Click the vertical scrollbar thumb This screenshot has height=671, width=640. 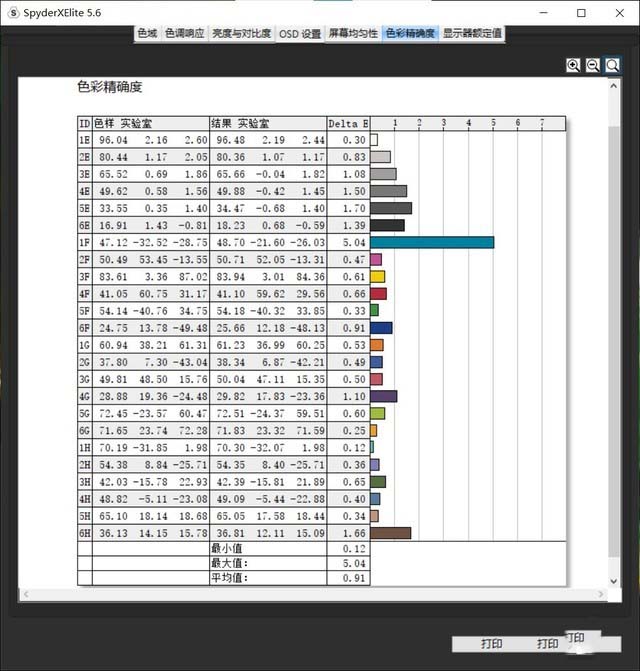point(614,340)
